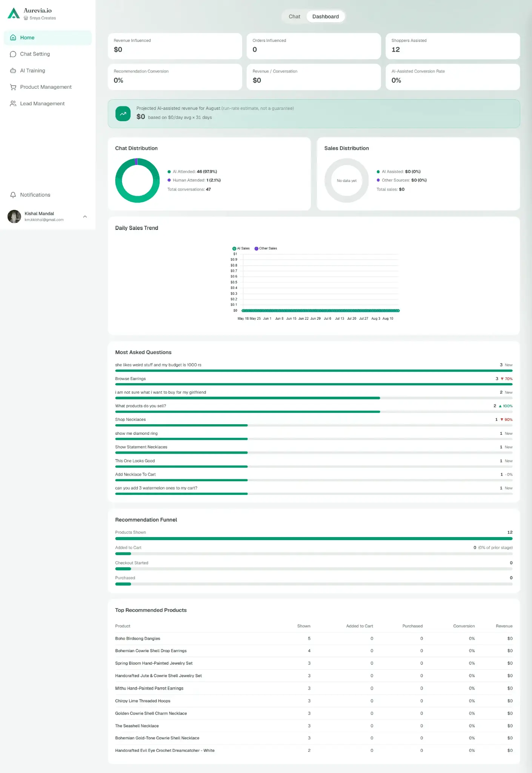This screenshot has height=773, width=532.
Task: Go to Lead Management
Action: point(48,103)
